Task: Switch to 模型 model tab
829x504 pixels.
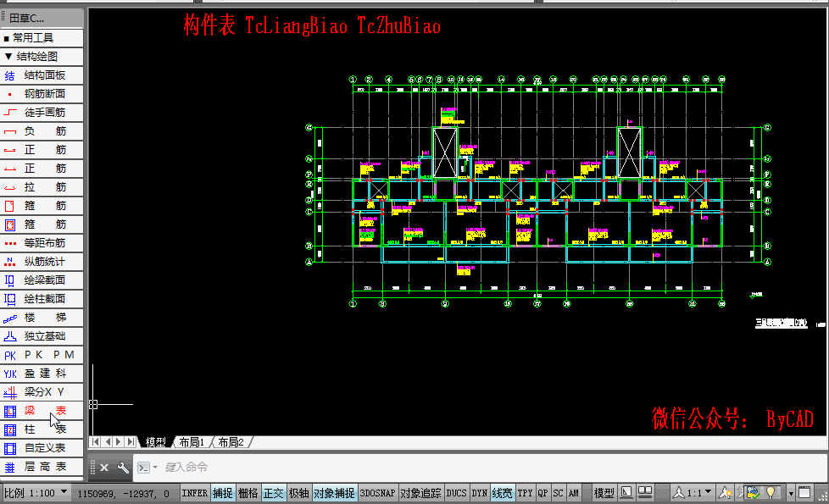Action: point(155,442)
